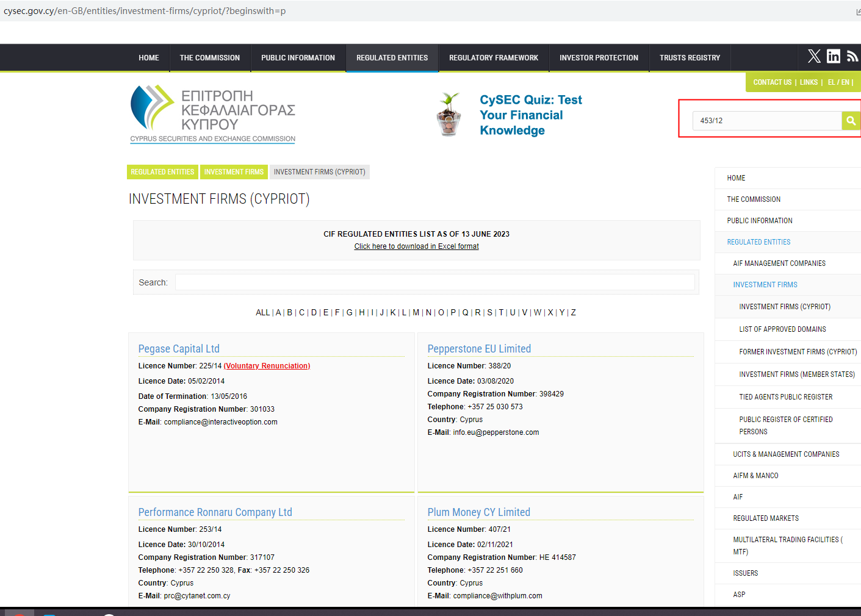
Task: Click the yellow search magnifier button
Action: pos(851,121)
